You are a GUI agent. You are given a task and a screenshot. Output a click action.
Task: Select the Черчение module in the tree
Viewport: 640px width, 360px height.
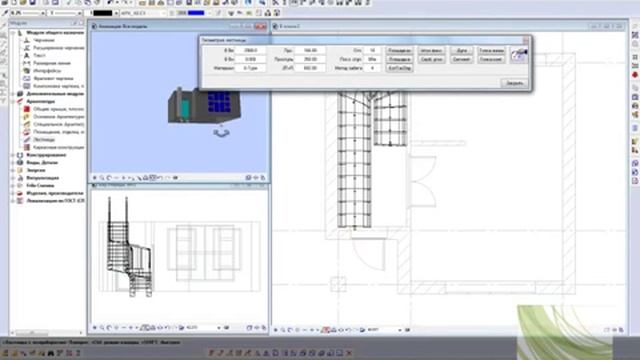[x=44, y=40]
